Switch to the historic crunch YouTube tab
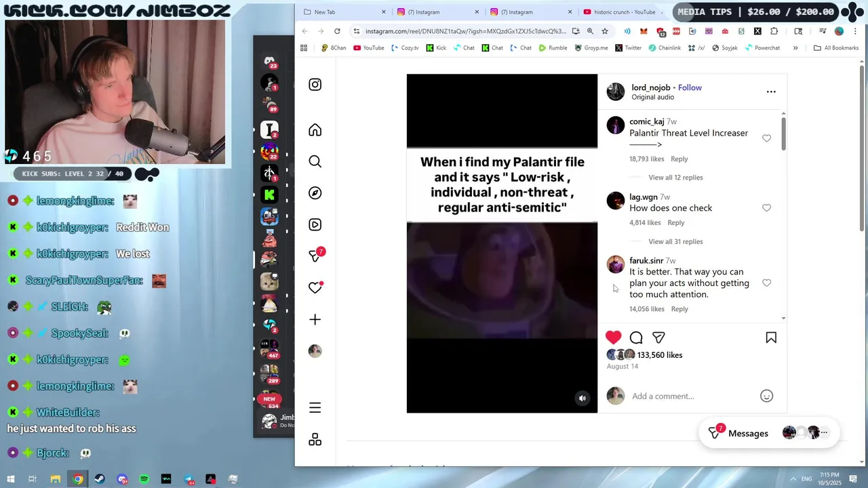This screenshot has height=488, width=868. point(623,12)
